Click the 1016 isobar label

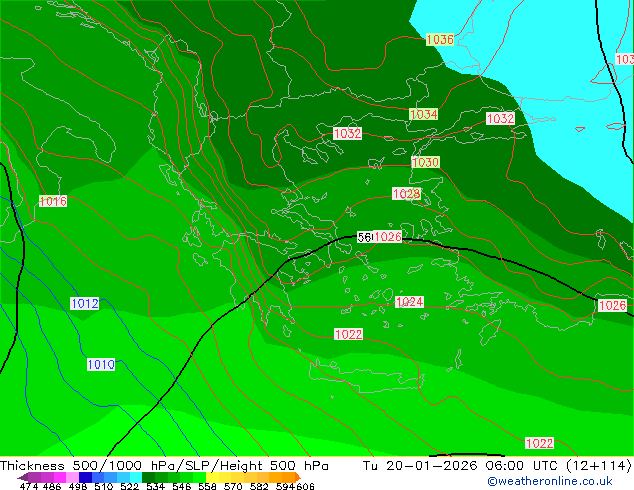pos(53,201)
